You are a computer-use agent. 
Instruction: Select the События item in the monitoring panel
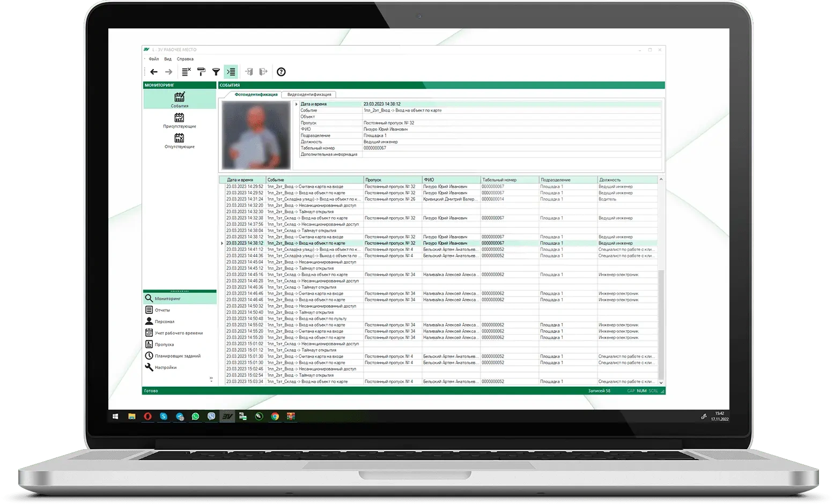[179, 99]
